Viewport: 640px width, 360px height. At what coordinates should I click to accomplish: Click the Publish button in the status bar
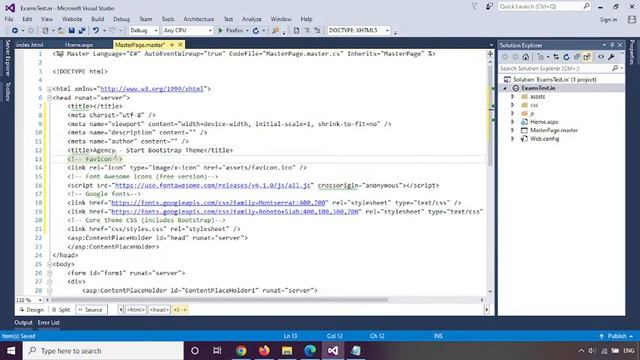(616, 336)
